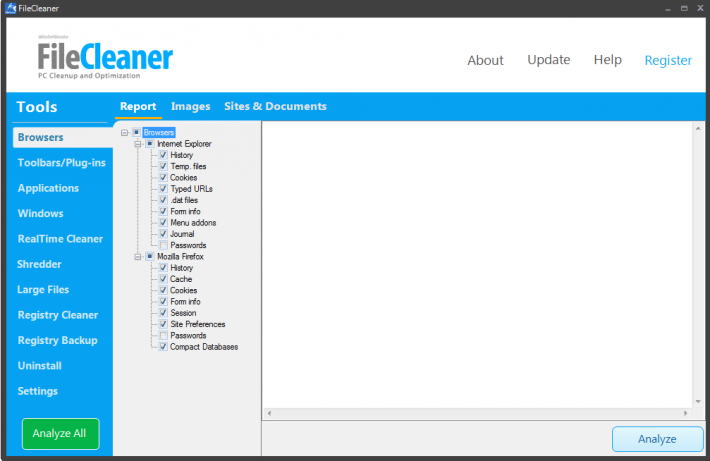Toggle Internet Explorer Cookies checkbox
Screen dimensions: 710x461
(x=163, y=178)
